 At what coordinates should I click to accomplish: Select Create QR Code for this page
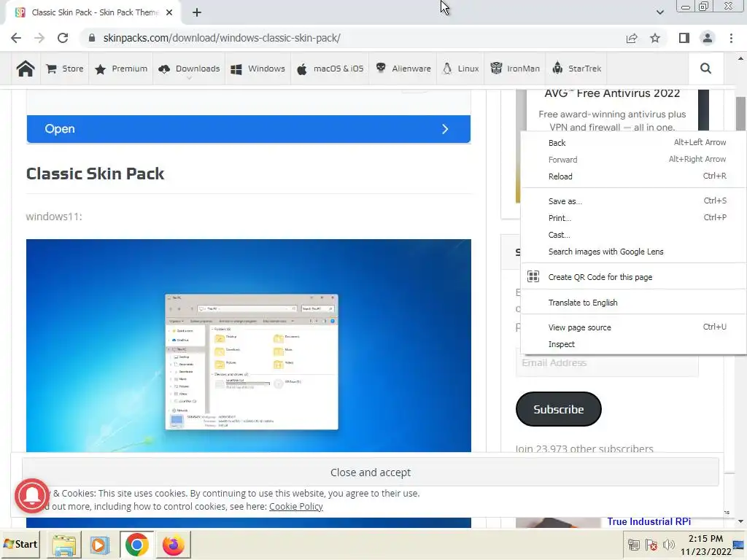634,277
